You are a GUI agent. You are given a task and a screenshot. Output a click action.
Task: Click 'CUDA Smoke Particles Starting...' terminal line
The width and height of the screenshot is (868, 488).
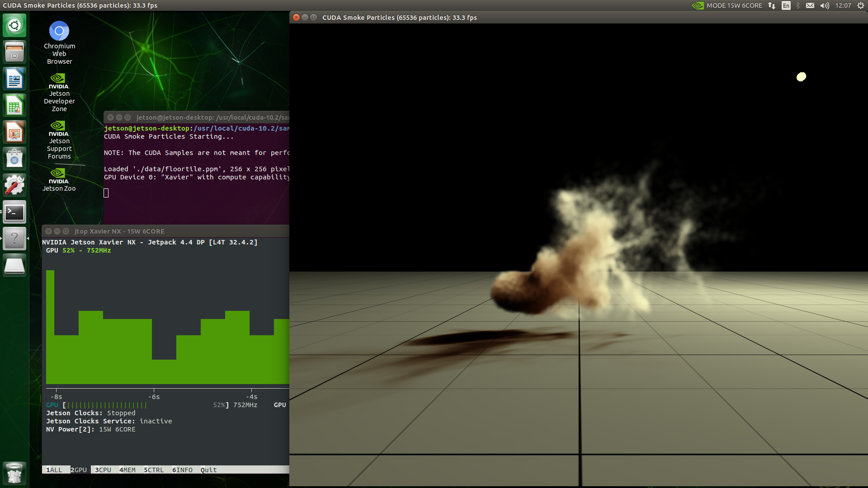coord(169,136)
